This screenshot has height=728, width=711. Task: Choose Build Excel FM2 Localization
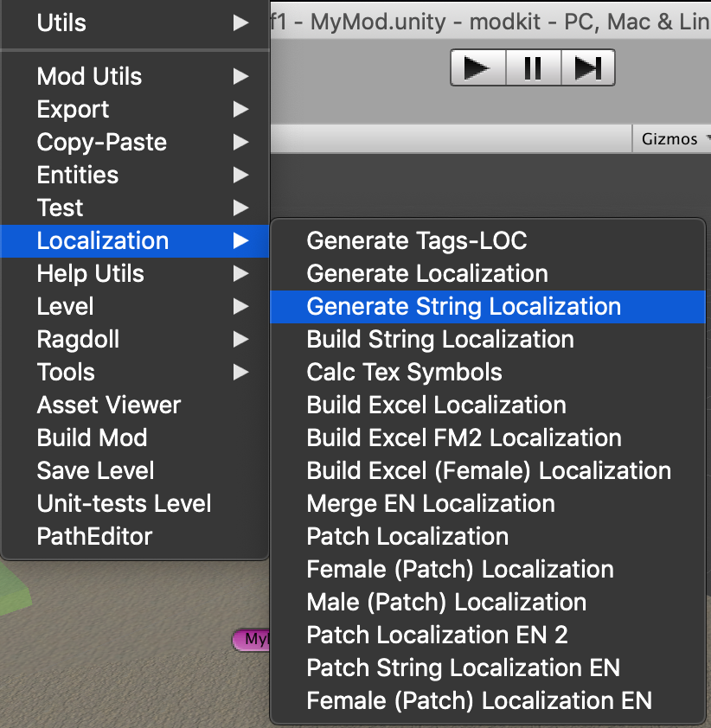tap(464, 437)
